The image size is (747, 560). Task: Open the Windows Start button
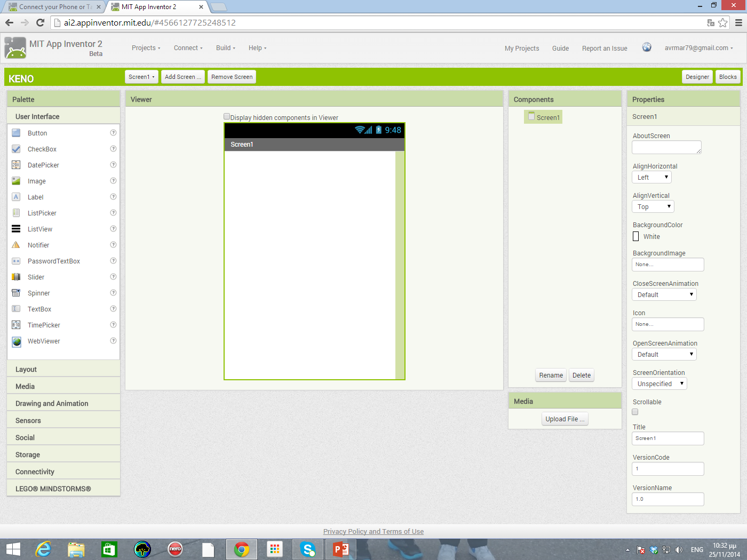tap(13, 549)
